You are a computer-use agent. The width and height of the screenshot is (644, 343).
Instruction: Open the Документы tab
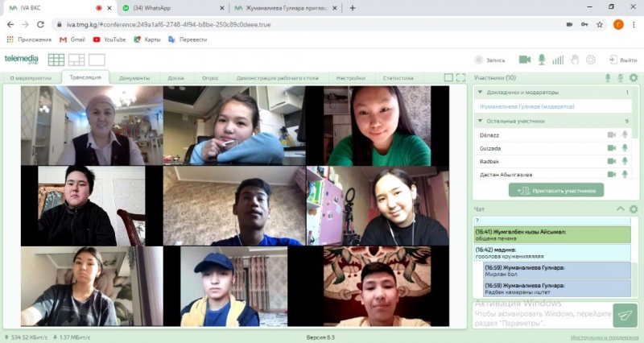134,78
